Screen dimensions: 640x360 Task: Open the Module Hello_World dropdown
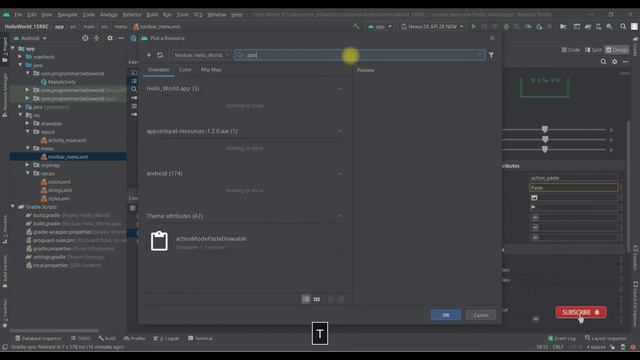(x=201, y=55)
